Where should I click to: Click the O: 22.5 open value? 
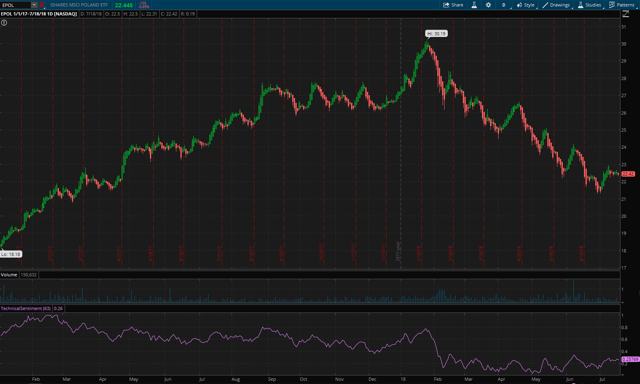[x=113, y=14]
